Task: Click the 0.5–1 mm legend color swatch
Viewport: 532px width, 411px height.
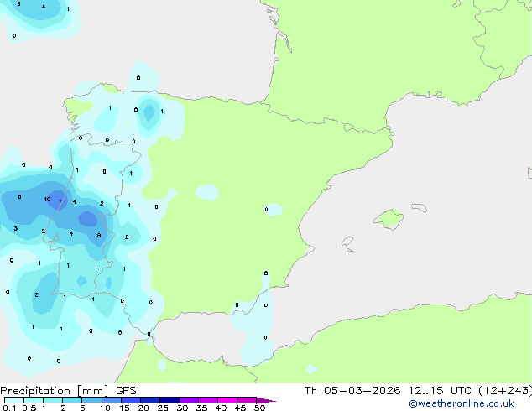Action: coord(34,400)
